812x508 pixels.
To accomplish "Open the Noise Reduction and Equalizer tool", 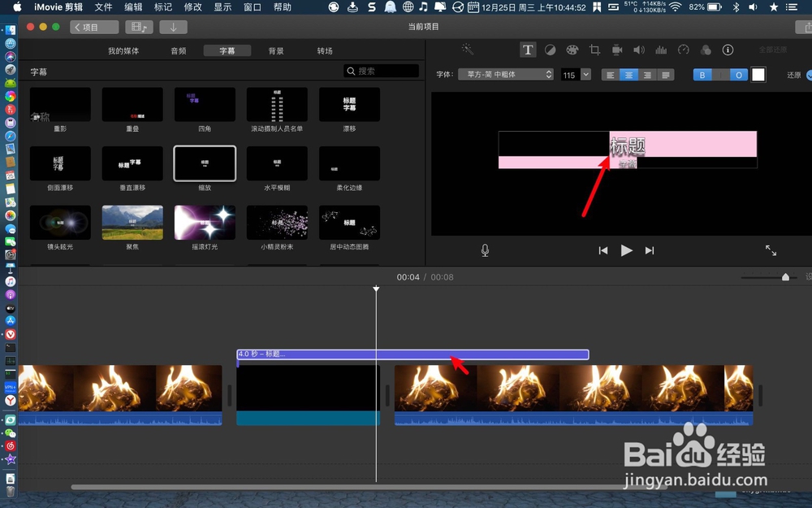I will coord(661,50).
